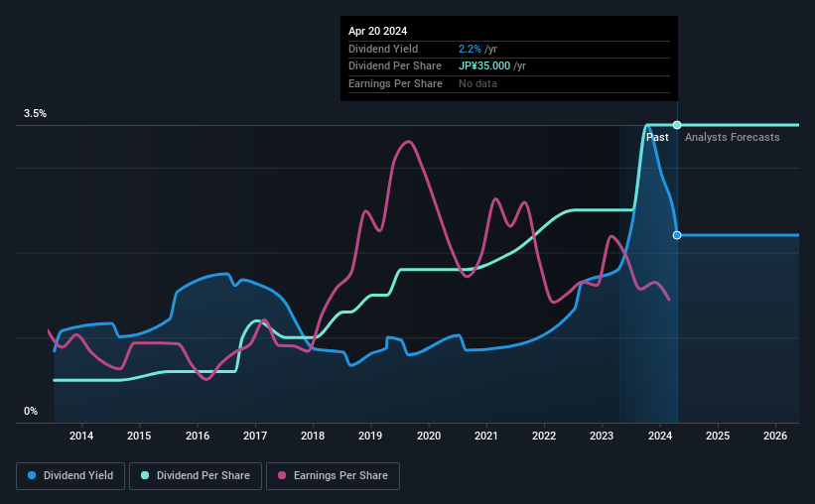815x504 pixels.
Task: Click the pink Earnings Per Share legend dot
Action: 282,475
